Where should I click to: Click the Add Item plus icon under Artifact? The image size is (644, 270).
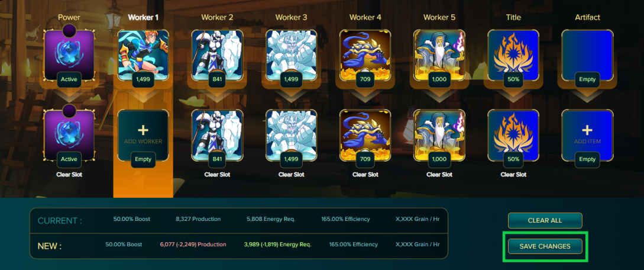coord(587,130)
